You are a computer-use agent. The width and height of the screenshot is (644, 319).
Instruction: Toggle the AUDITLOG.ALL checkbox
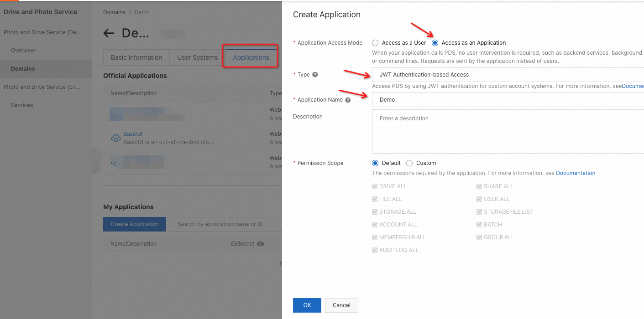pos(375,250)
